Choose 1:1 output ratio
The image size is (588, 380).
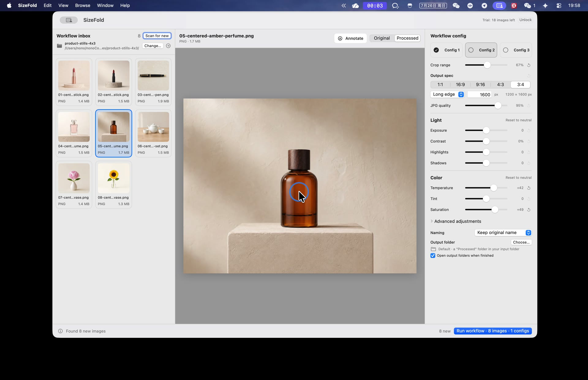point(440,85)
